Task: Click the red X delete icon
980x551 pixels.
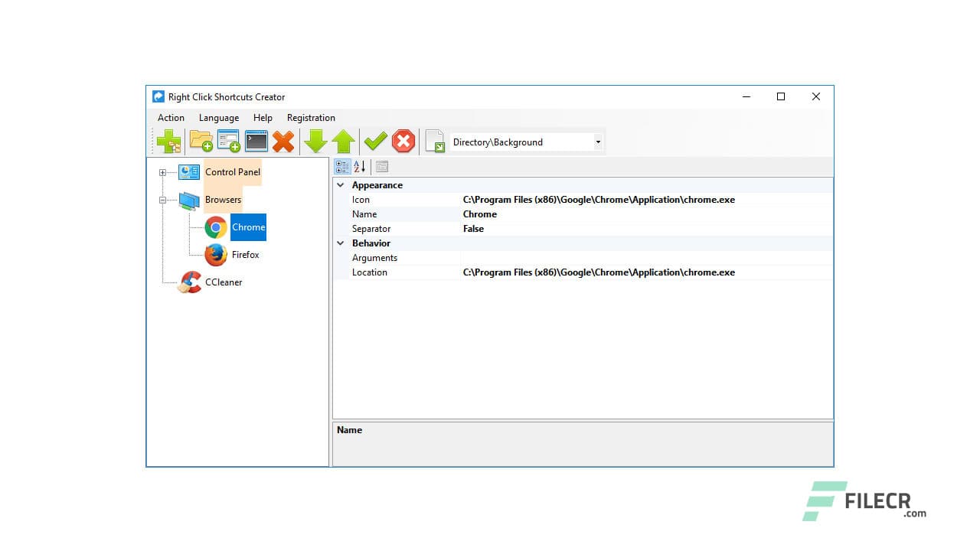Action: coord(283,141)
